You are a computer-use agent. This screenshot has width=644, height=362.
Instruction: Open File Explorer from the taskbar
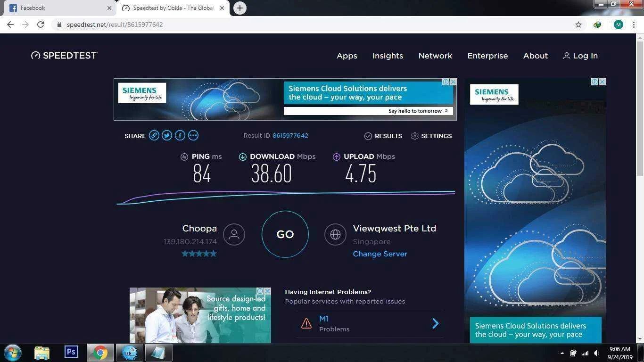pos(42,353)
